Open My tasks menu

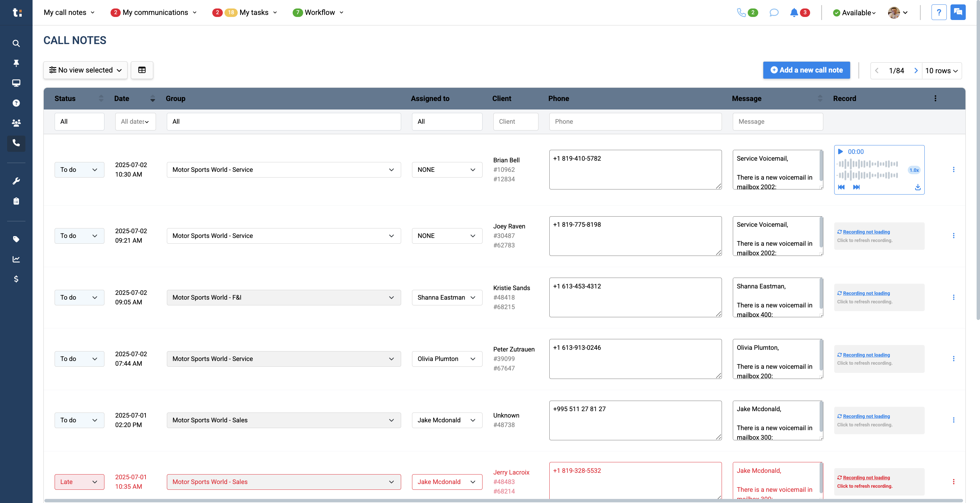[244, 13]
